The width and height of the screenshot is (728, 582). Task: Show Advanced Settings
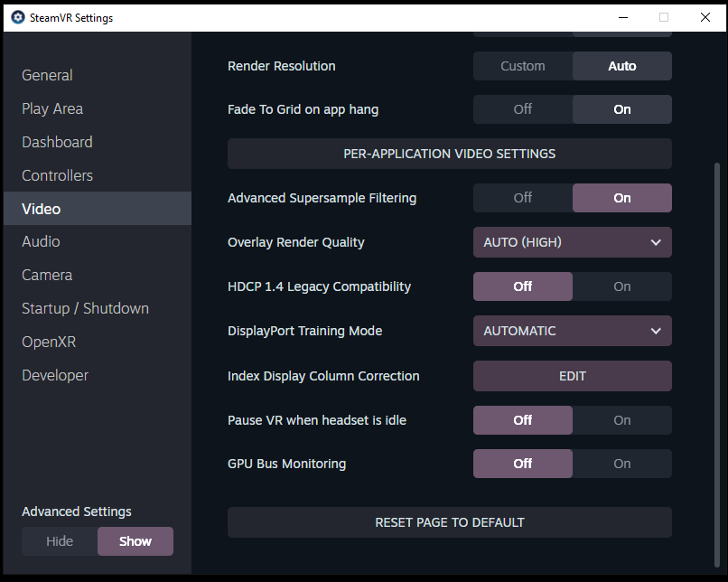click(135, 541)
